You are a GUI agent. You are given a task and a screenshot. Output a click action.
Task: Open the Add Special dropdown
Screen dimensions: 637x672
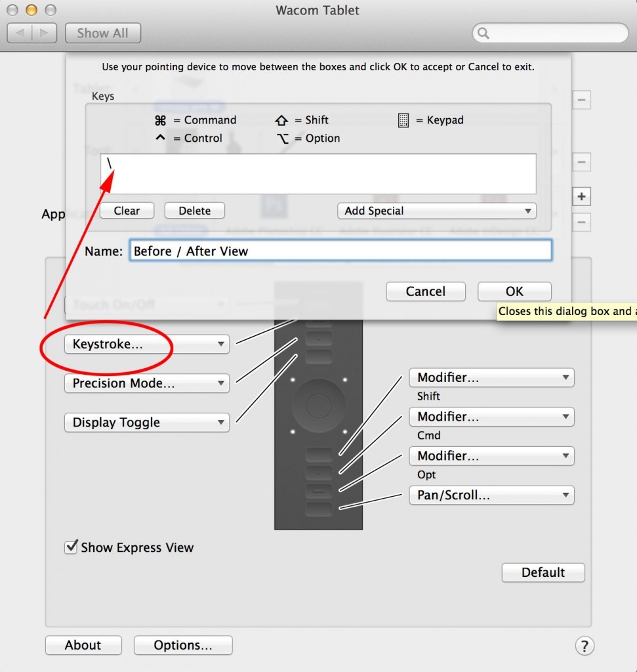point(436,210)
